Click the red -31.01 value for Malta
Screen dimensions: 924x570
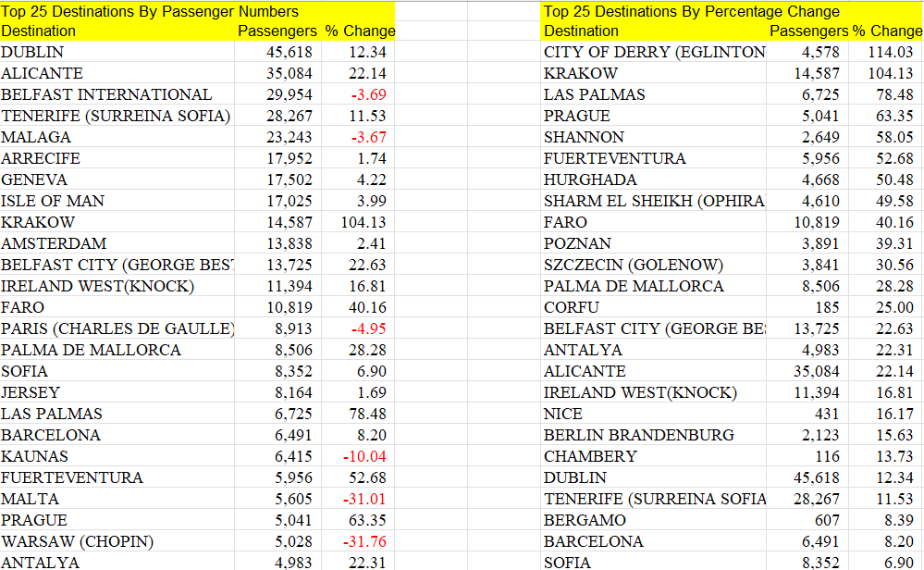364,499
